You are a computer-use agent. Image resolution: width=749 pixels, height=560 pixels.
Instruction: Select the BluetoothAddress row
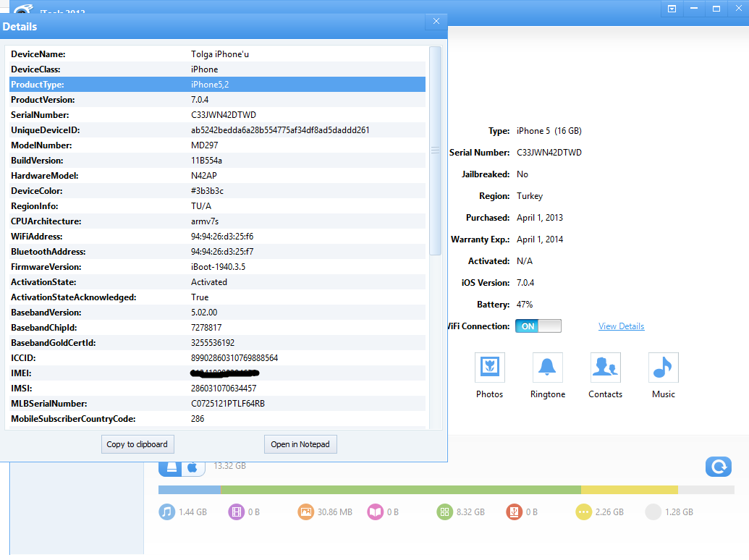[x=217, y=252]
